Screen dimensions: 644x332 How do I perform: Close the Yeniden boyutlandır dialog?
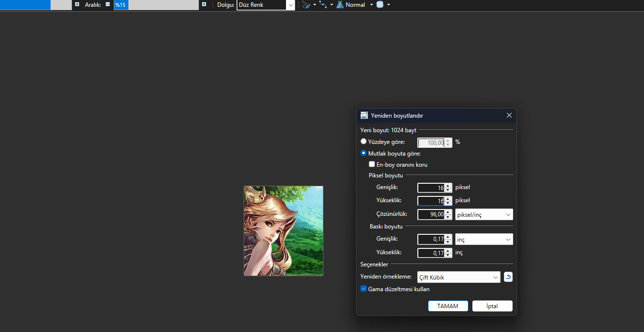[x=509, y=116]
